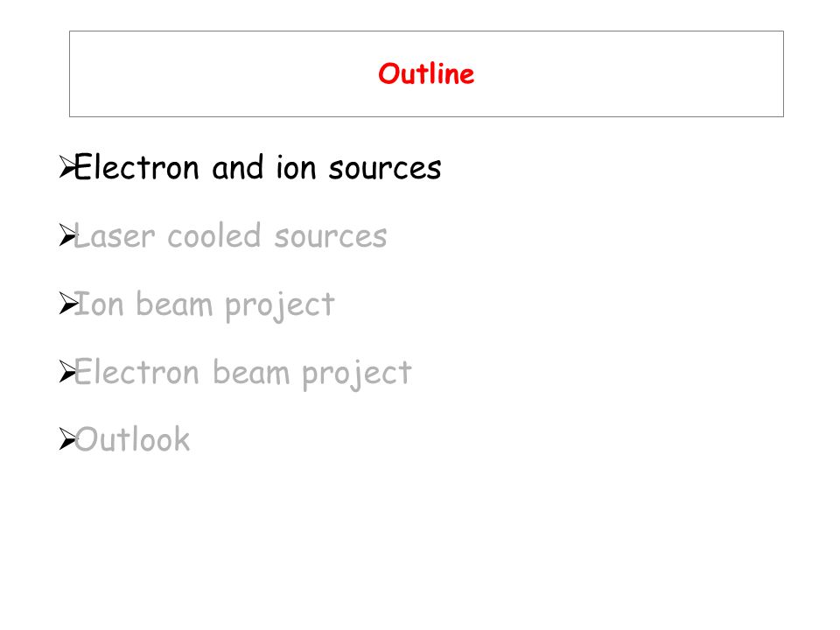Click the word Electron in the first bullet
Image resolution: width=840 pixels, height=630 pixels.
[x=136, y=167]
